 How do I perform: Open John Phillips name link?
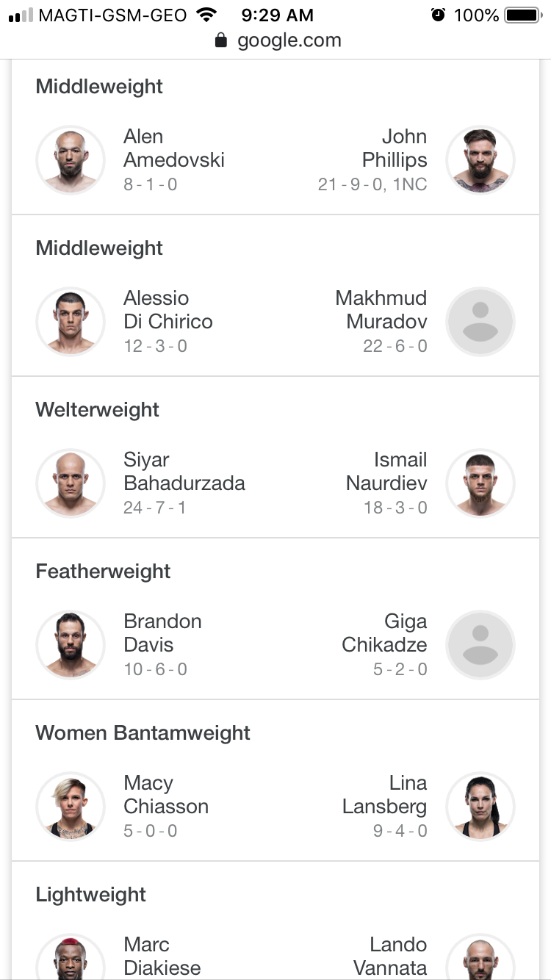395,148
